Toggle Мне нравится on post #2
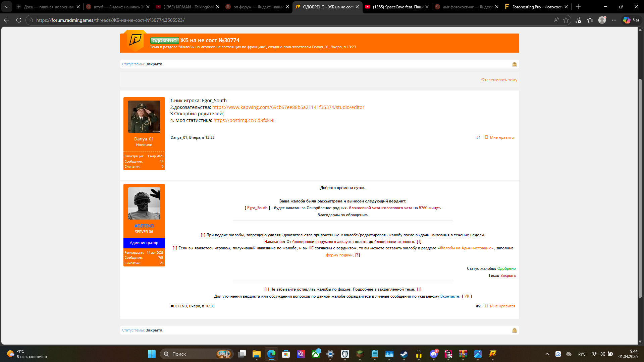644x362 pixels. point(502,306)
